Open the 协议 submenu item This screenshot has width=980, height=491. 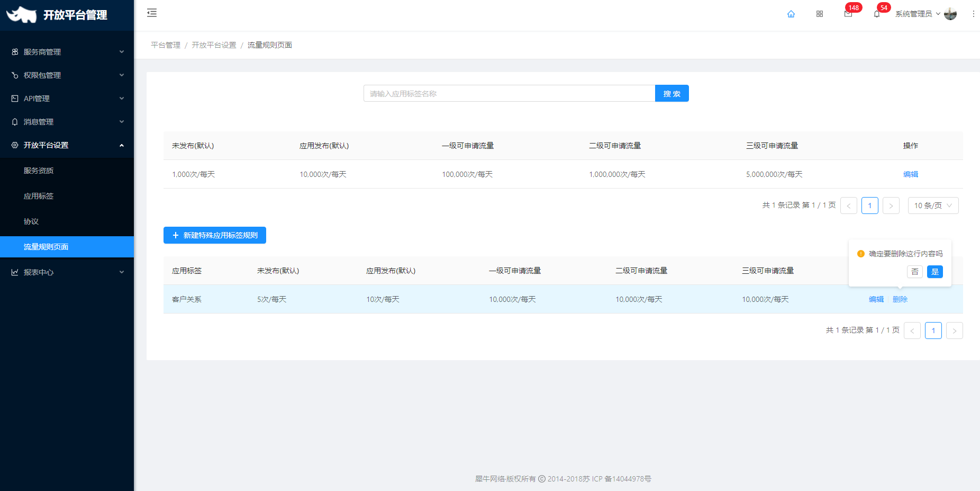(67, 221)
